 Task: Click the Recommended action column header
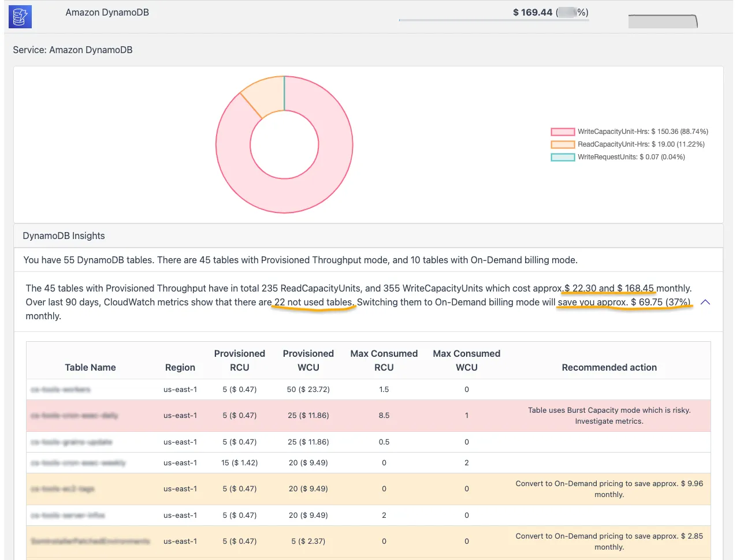[609, 367]
